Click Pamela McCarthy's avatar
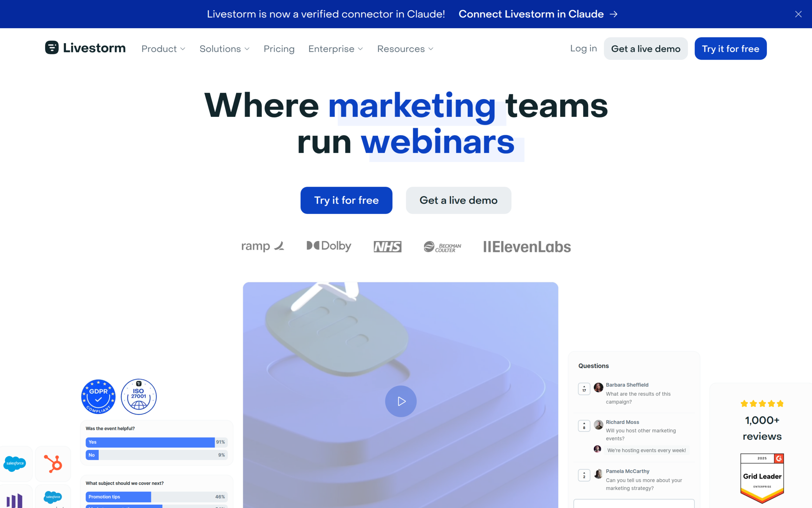This screenshot has height=508, width=812. tap(598, 474)
